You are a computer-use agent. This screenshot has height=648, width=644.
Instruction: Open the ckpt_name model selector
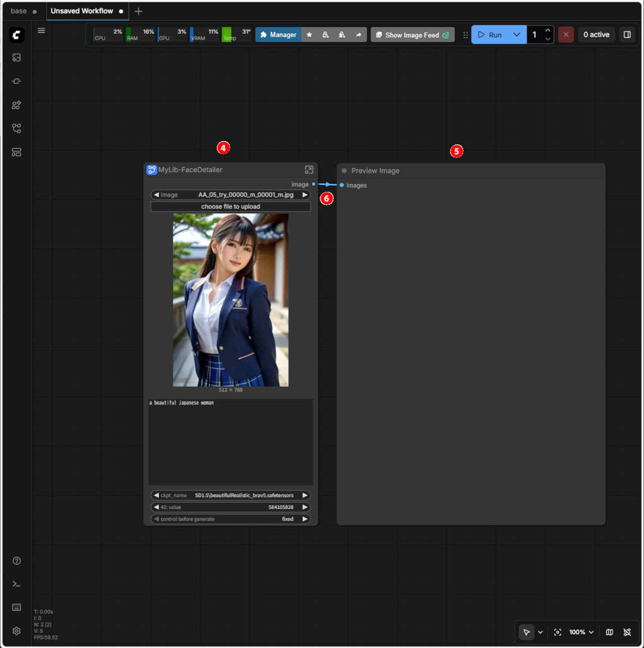[230, 496]
